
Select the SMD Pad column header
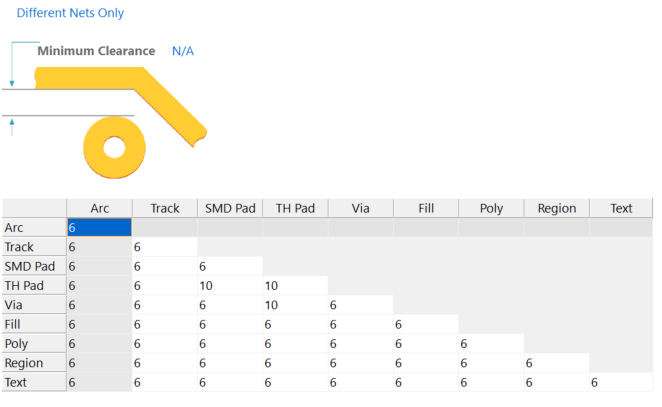point(230,208)
